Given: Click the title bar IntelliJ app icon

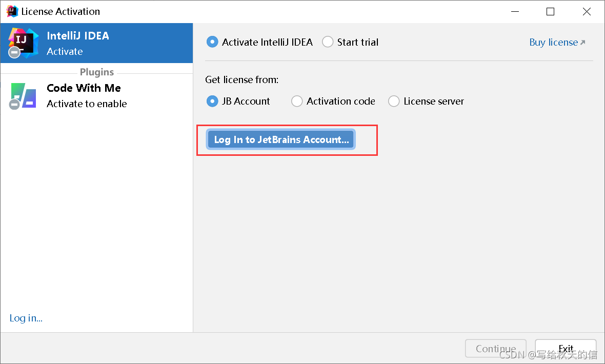Looking at the screenshot, I should pos(12,12).
